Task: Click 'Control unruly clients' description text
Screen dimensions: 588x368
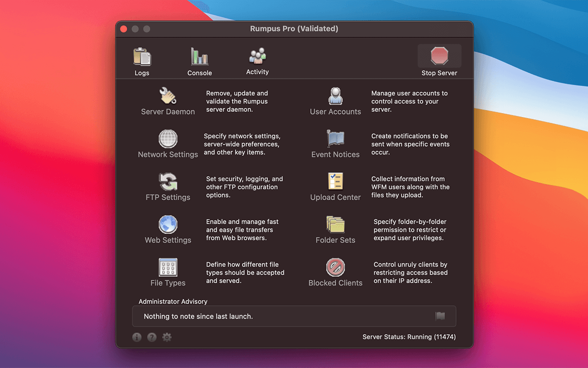Action: 411,273
